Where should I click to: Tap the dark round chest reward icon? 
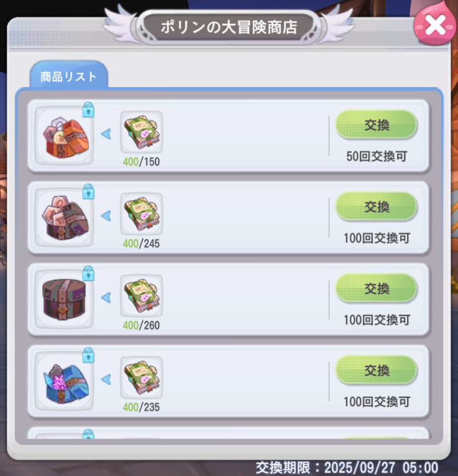[x=64, y=299]
